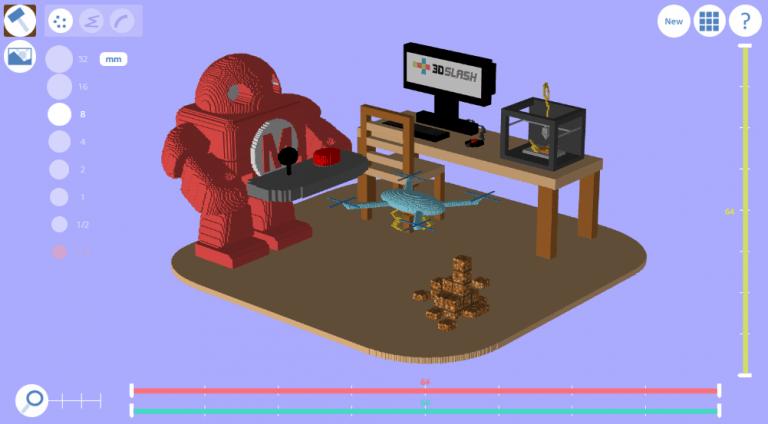Image resolution: width=768 pixels, height=424 pixels.
Task: Start a new model with New
Action: pos(674,20)
